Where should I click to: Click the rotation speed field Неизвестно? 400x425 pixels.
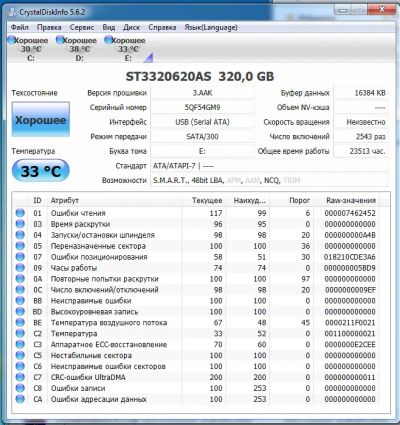coord(361,122)
